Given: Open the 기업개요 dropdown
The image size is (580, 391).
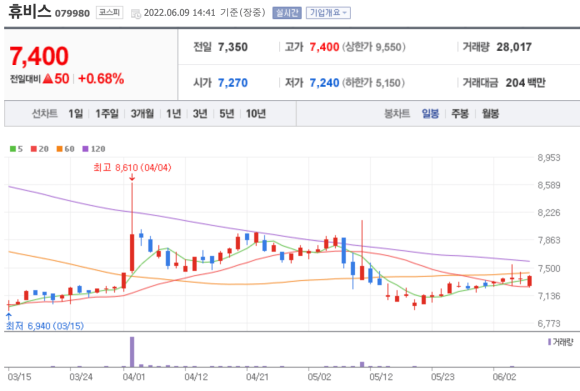Looking at the screenshot, I should (328, 13).
